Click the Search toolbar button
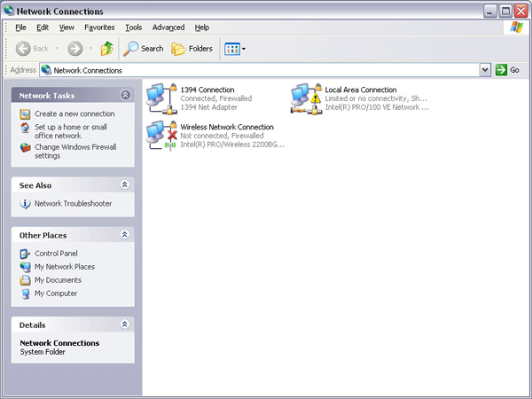The image size is (532, 399). [144, 49]
